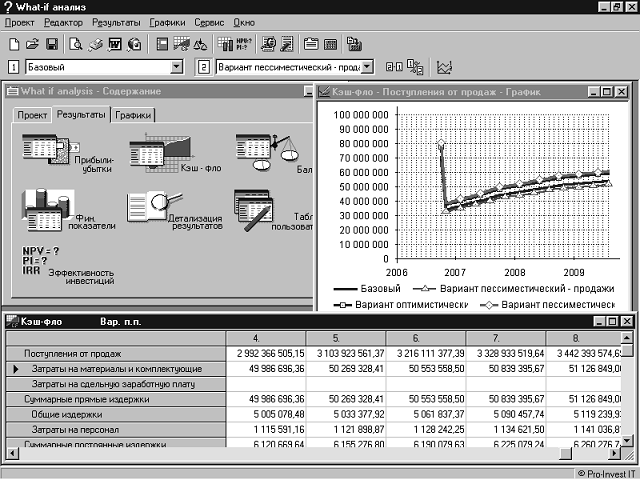Click the chart icon at the right of the variant toolbar

[x=444, y=67]
